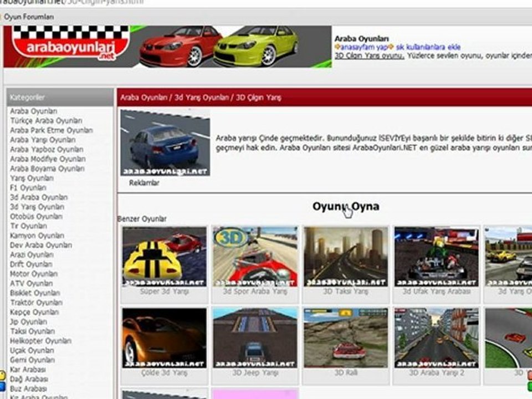
Task: Select Araba Boyama Oyunları category
Action: [x=47, y=168]
